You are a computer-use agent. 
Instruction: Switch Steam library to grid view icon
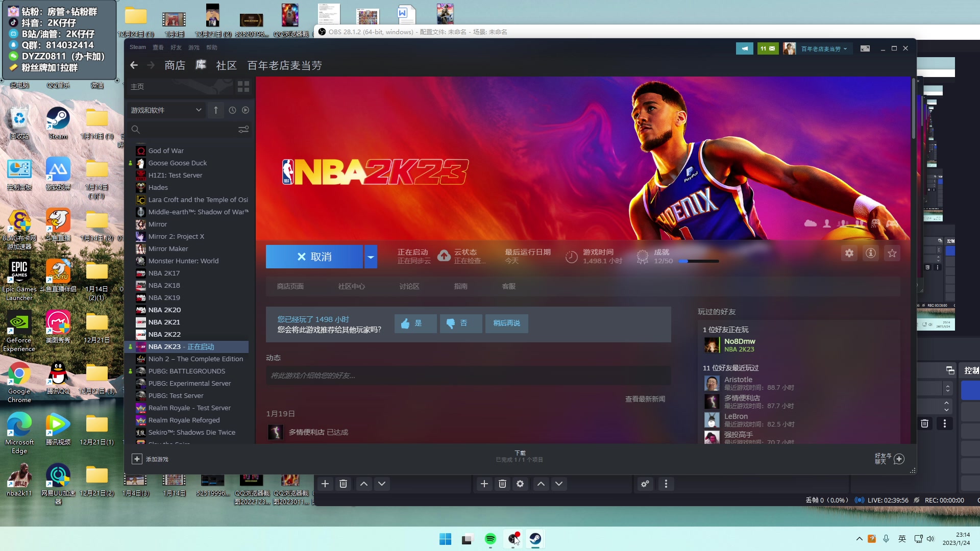coord(243,87)
